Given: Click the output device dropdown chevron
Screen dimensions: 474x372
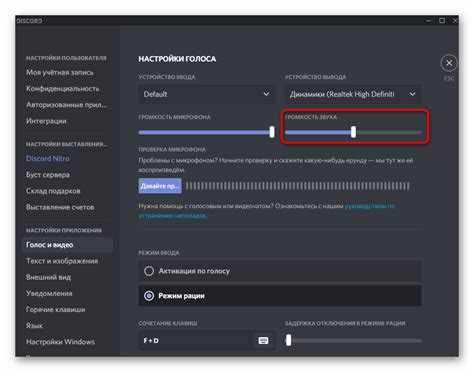Looking at the screenshot, I should point(412,94).
